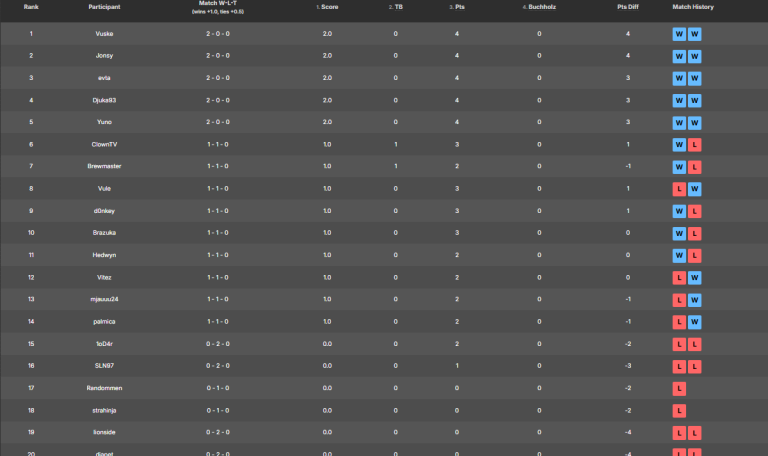The width and height of the screenshot is (768, 456).
Task: Click the Buchholz column header
Action: pyautogui.click(x=539, y=7)
